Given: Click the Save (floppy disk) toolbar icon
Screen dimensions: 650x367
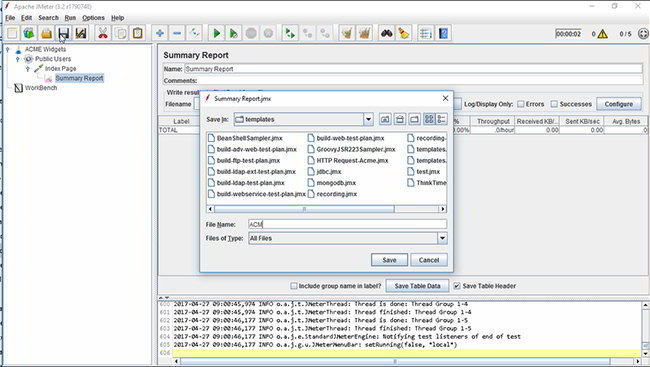Looking at the screenshot, I should tap(63, 33).
